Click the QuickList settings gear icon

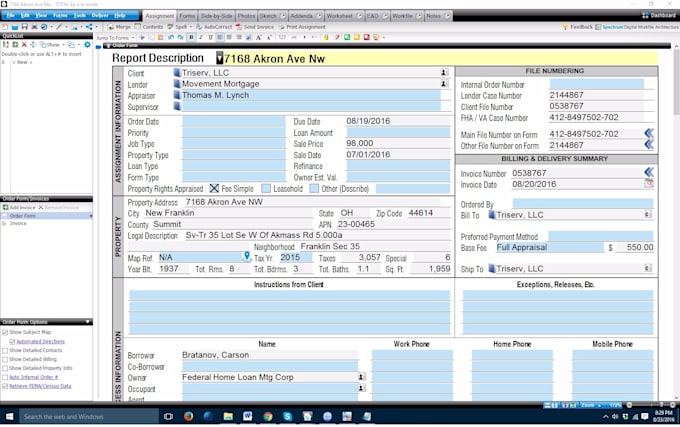(x=87, y=45)
